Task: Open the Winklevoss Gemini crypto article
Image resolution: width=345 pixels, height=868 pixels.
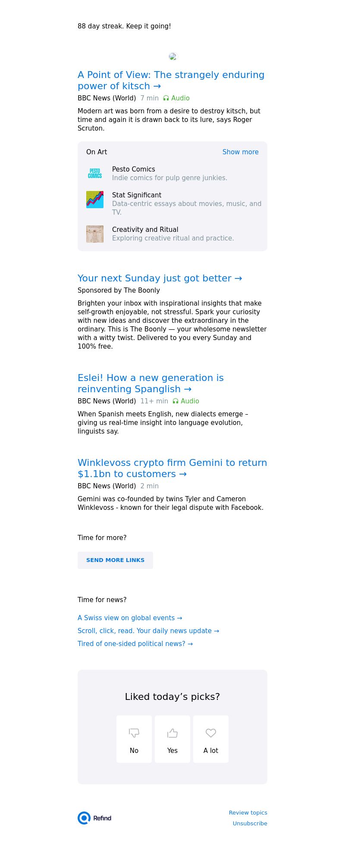Action: [x=172, y=468]
